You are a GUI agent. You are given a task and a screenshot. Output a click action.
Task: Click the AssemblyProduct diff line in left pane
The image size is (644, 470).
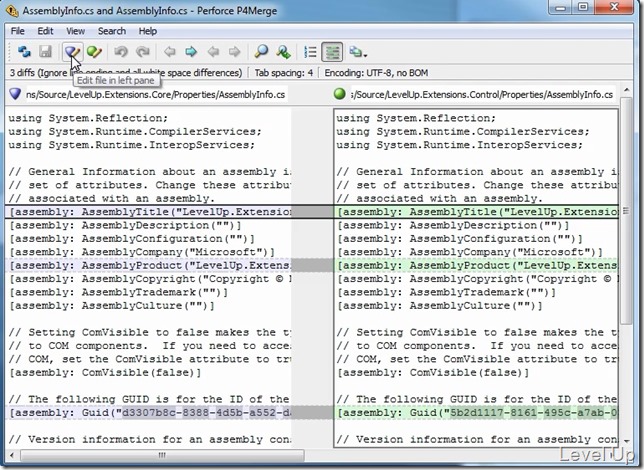tap(150, 265)
